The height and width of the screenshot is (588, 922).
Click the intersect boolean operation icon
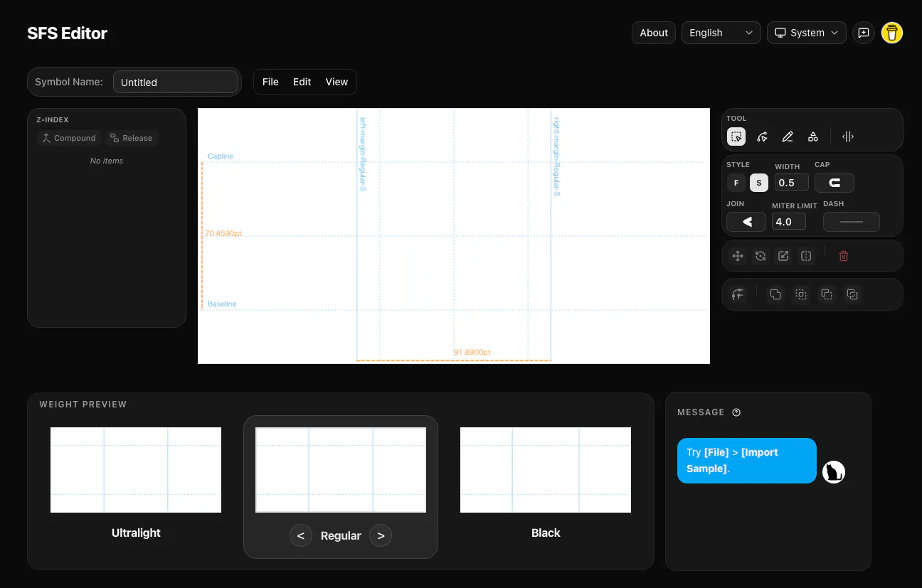[801, 294]
